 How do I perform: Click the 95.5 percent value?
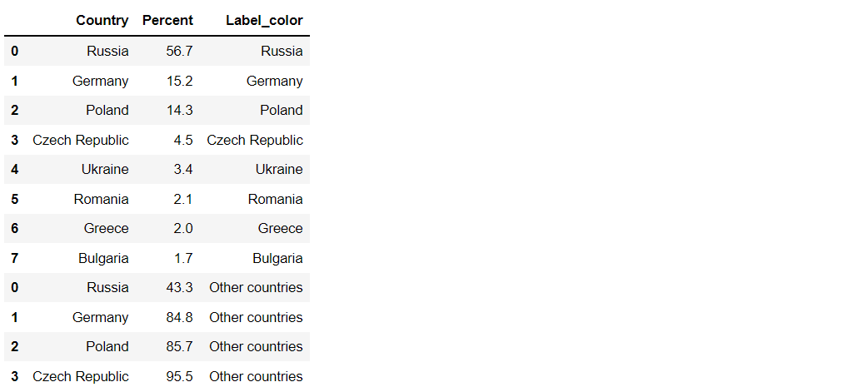point(179,377)
